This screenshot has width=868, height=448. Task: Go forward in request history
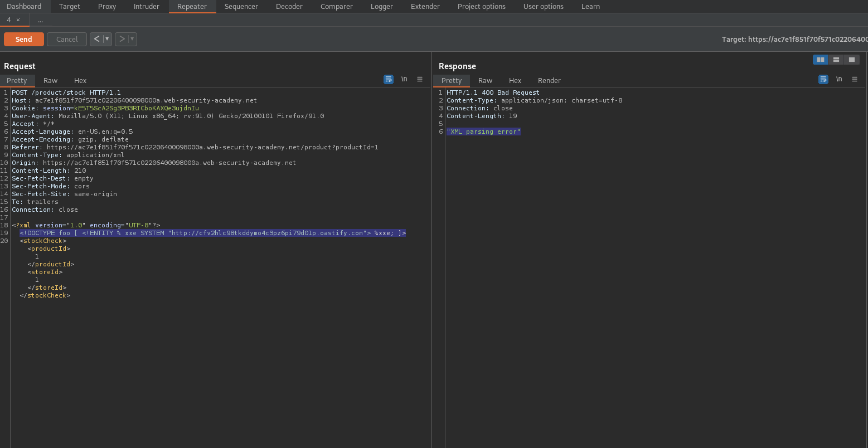122,39
